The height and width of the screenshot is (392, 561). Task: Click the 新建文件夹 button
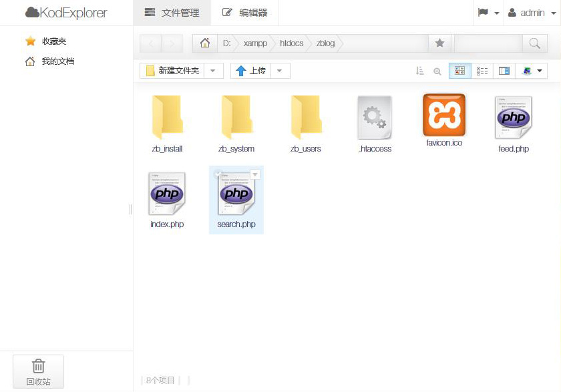[x=172, y=71]
